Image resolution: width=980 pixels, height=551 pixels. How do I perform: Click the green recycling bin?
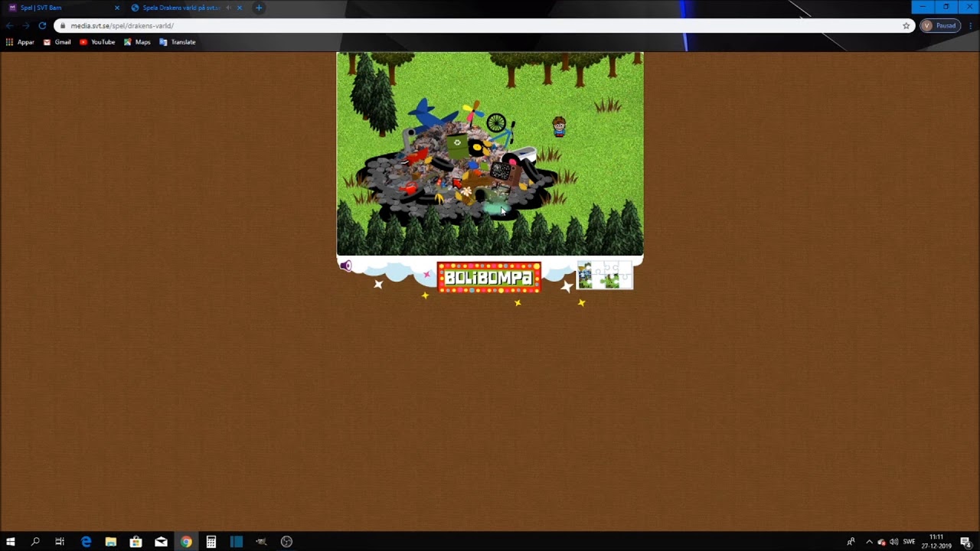coord(456,145)
